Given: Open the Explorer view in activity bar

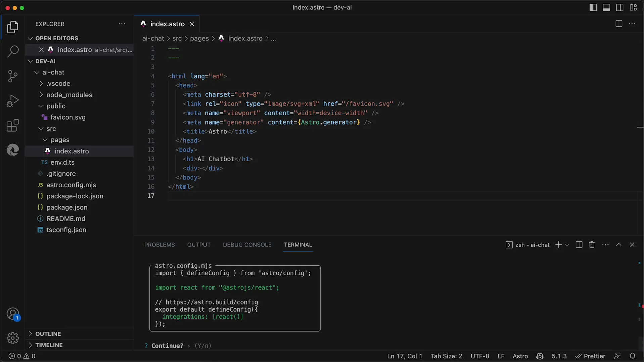Looking at the screenshot, I should click(x=13, y=27).
